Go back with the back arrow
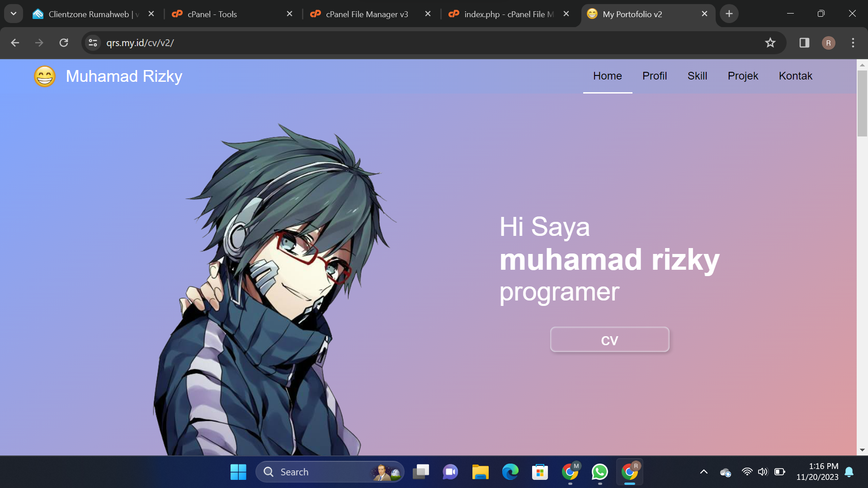The width and height of the screenshot is (868, 488). 15,43
